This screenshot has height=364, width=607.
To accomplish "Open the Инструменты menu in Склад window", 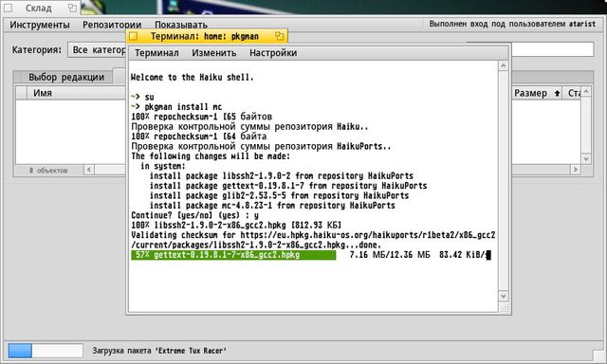I will pos(40,25).
